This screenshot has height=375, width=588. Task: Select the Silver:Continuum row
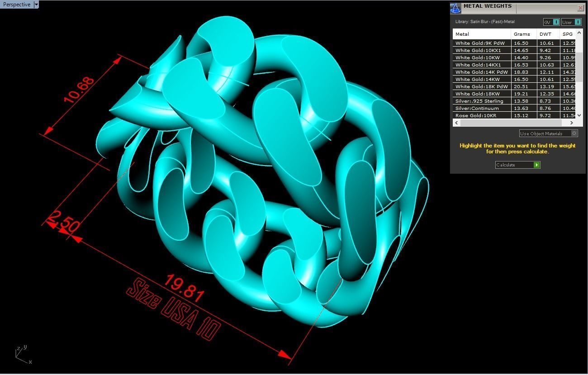click(x=514, y=108)
